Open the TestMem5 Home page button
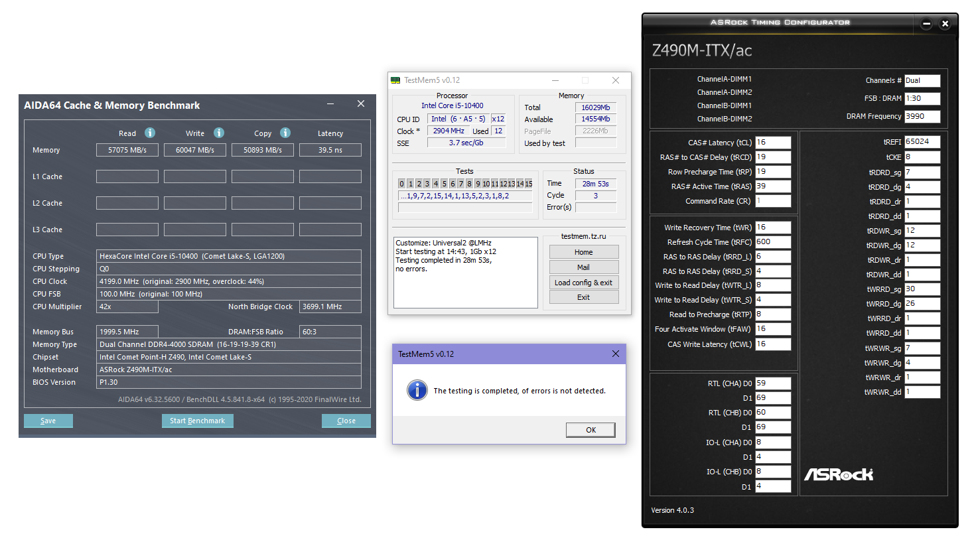Image resolution: width=980 pixels, height=542 pixels. pyautogui.click(x=584, y=252)
